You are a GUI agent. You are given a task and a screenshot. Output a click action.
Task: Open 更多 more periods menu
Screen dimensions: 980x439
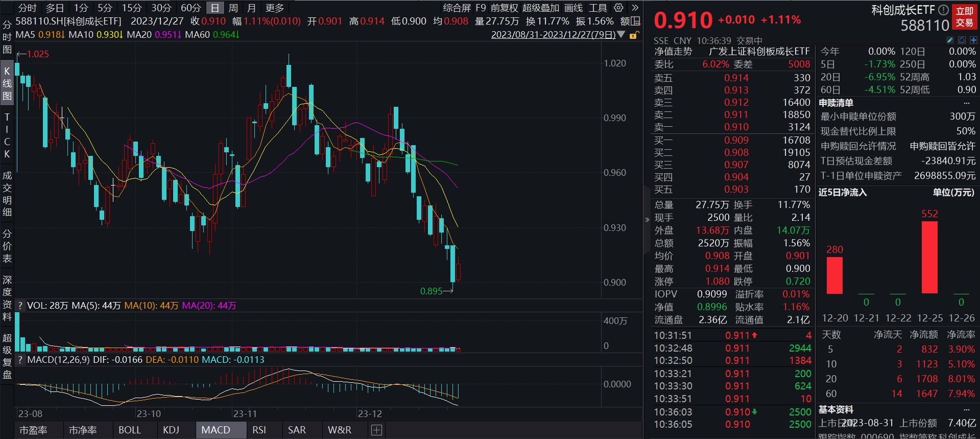(x=275, y=8)
